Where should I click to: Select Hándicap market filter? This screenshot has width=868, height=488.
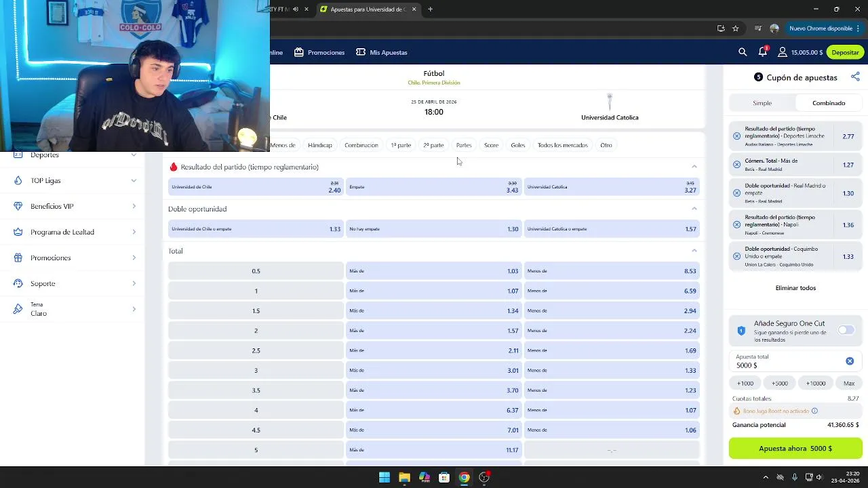point(320,145)
